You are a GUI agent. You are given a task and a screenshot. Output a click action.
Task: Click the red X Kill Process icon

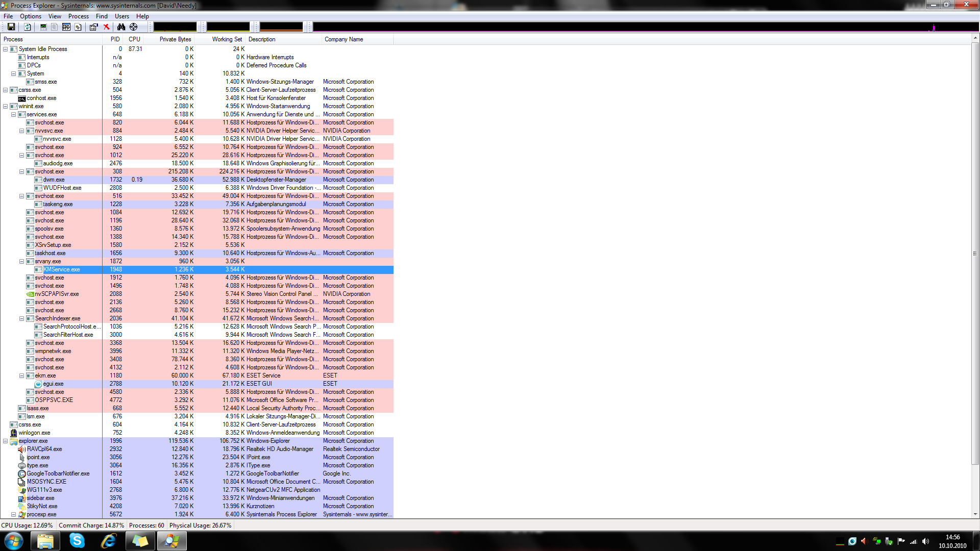pos(106,27)
